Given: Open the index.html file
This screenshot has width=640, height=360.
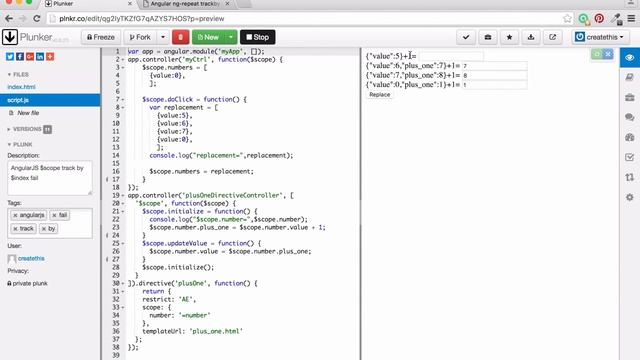Looking at the screenshot, I should [21, 87].
